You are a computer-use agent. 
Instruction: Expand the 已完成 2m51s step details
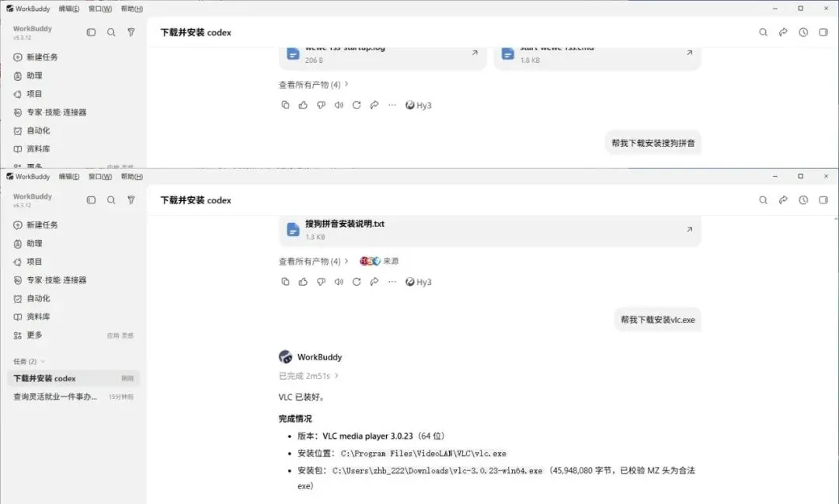pos(308,376)
